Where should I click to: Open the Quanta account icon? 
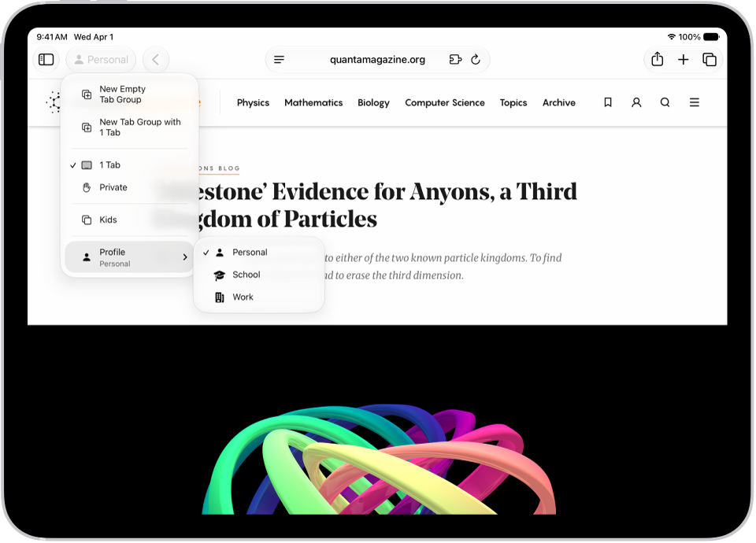coord(636,102)
